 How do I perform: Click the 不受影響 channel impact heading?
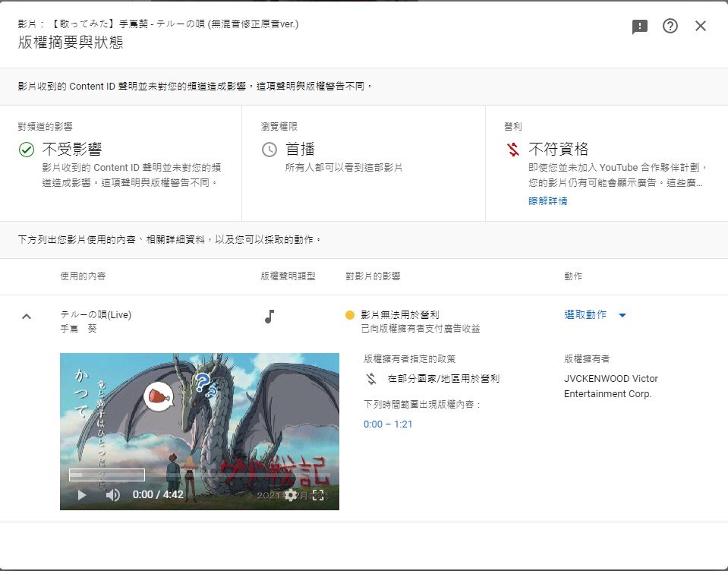pyautogui.click(x=72, y=150)
